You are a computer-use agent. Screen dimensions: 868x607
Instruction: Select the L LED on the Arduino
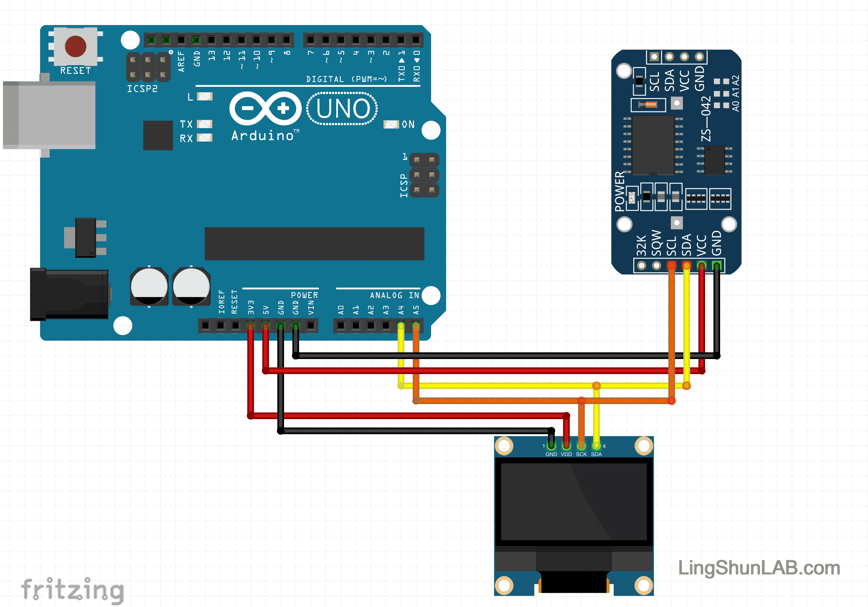(x=205, y=96)
